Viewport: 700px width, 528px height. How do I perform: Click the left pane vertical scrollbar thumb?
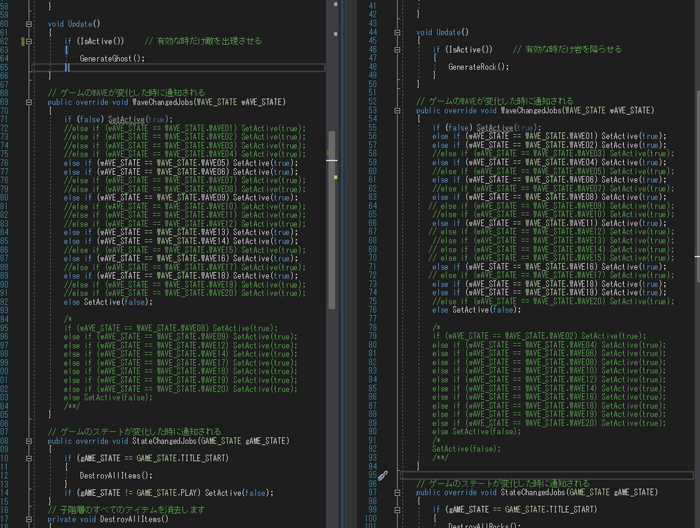[x=332, y=220]
